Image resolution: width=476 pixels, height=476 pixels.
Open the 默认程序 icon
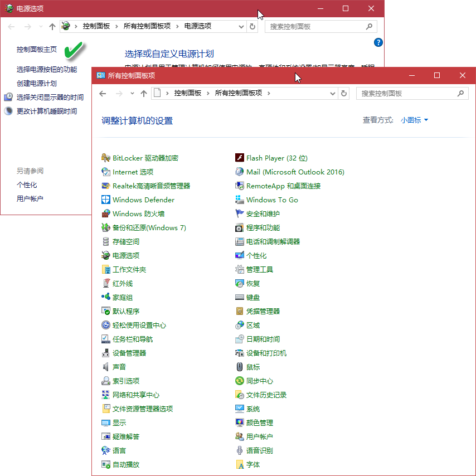coord(106,311)
